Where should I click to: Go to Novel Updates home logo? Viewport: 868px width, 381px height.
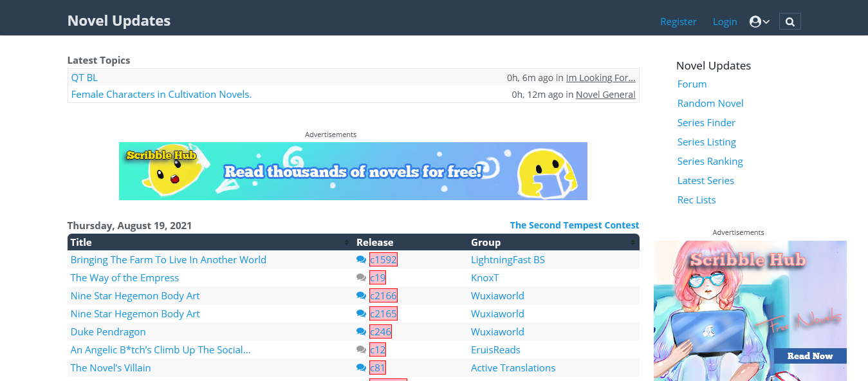[x=119, y=21]
